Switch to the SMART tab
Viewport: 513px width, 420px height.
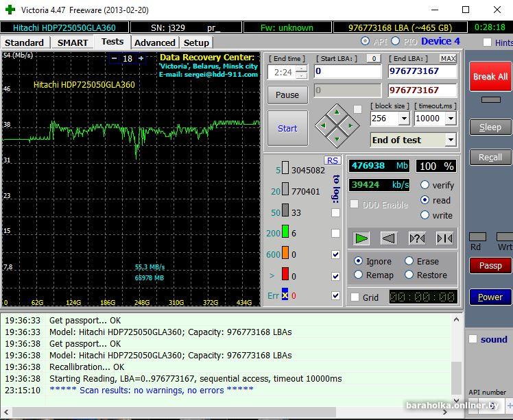[73, 42]
